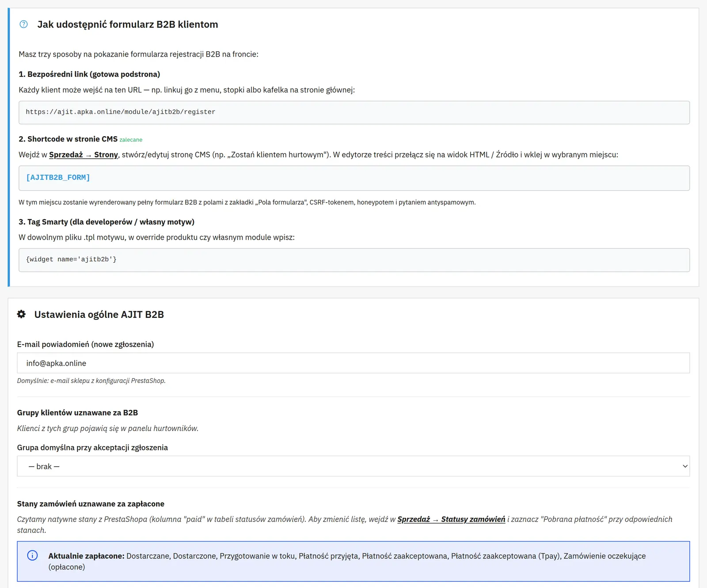Click the label Grupa domyślna przy akceptacji zgłoszenia
The height and width of the screenshot is (588, 707).
(92, 447)
